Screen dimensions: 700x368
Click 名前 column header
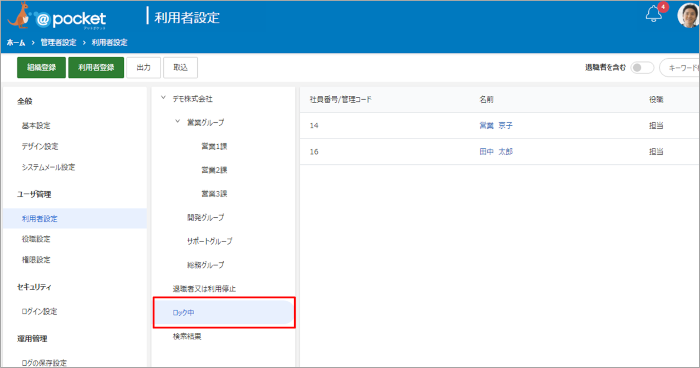click(x=486, y=100)
